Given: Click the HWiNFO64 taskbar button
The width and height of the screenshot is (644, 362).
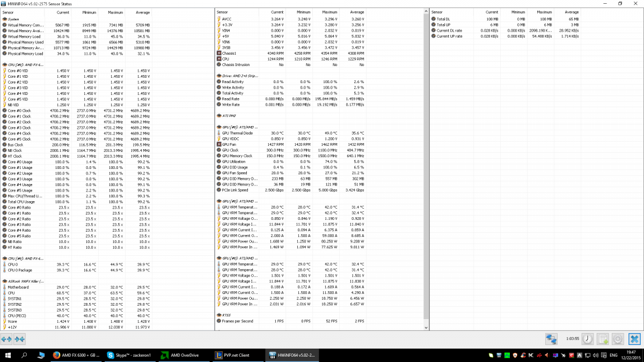Looking at the screenshot, I should pyautogui.click(x=292, y=355).
